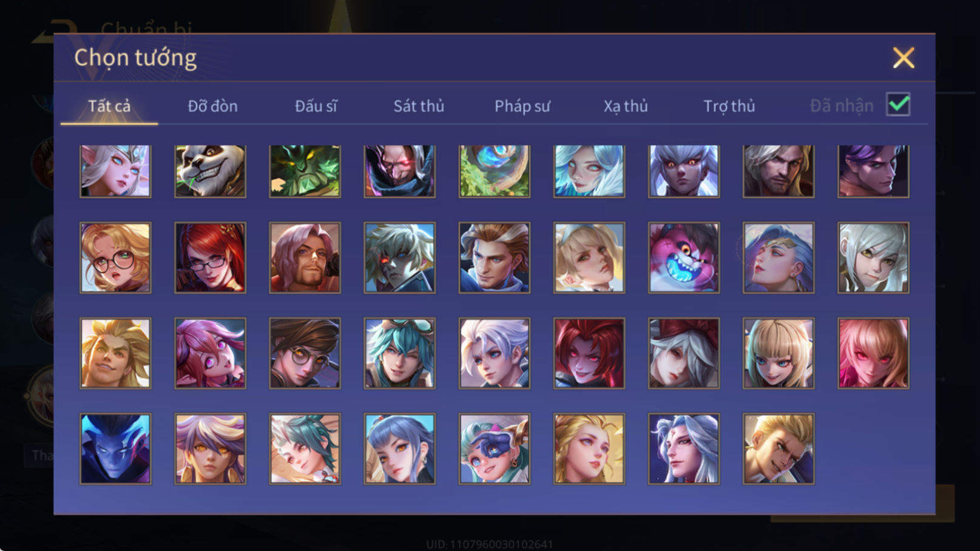Viewport: 980px width, 551px height.
Task: Select the pink grinning cat creature hero
Action: tap(683, 257)
